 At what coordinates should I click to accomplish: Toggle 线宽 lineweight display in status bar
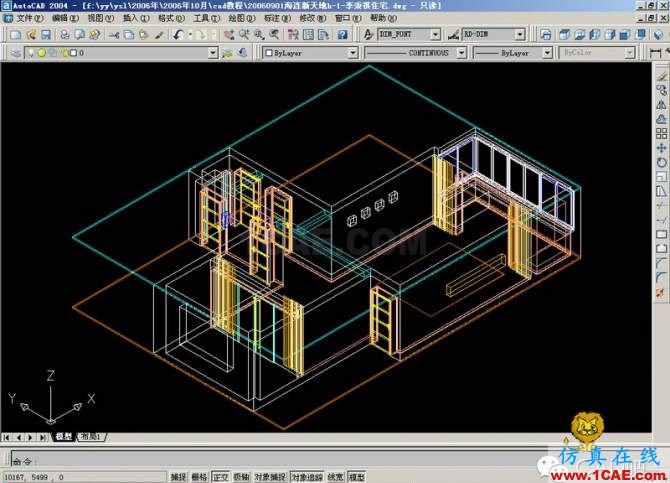coord(335,477)
